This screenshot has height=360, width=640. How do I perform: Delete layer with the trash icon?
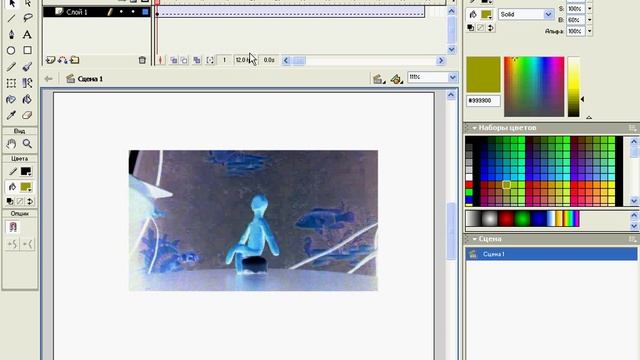tap(142, 60)
